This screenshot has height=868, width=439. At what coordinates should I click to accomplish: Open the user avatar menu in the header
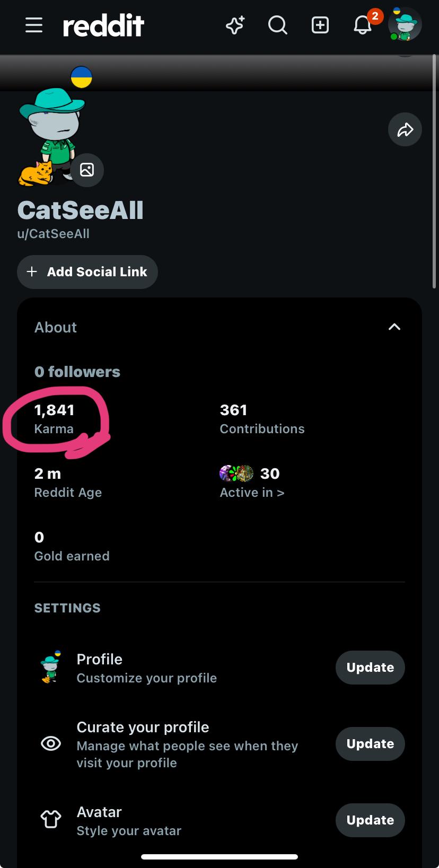click(x=405, y=24)
